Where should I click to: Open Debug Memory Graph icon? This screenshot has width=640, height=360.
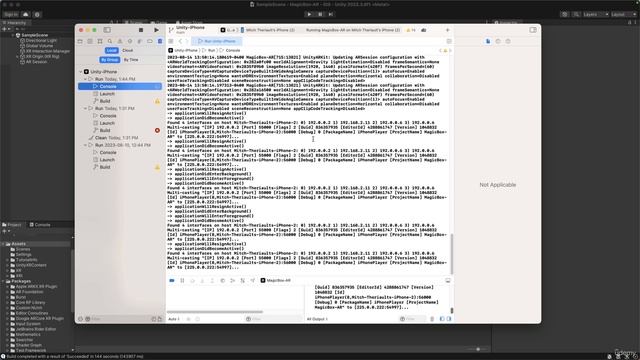233,280
